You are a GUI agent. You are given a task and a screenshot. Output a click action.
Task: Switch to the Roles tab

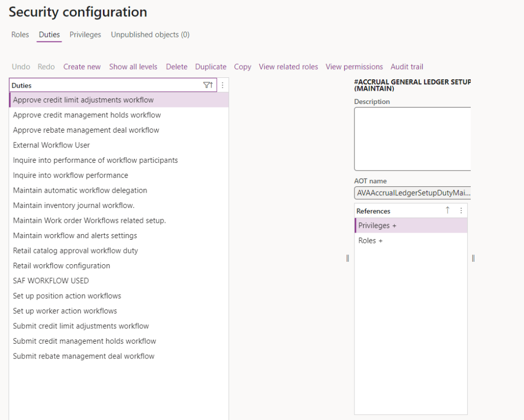click(20, 35)
